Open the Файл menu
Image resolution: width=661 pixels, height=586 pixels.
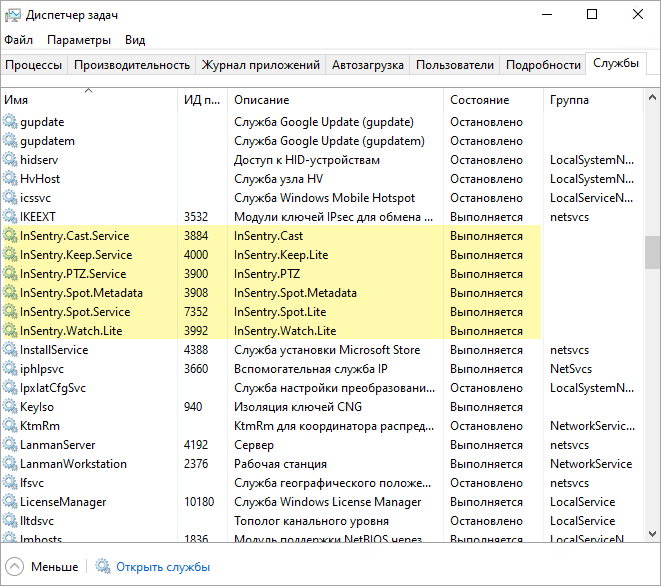click(x=19, y=40)
